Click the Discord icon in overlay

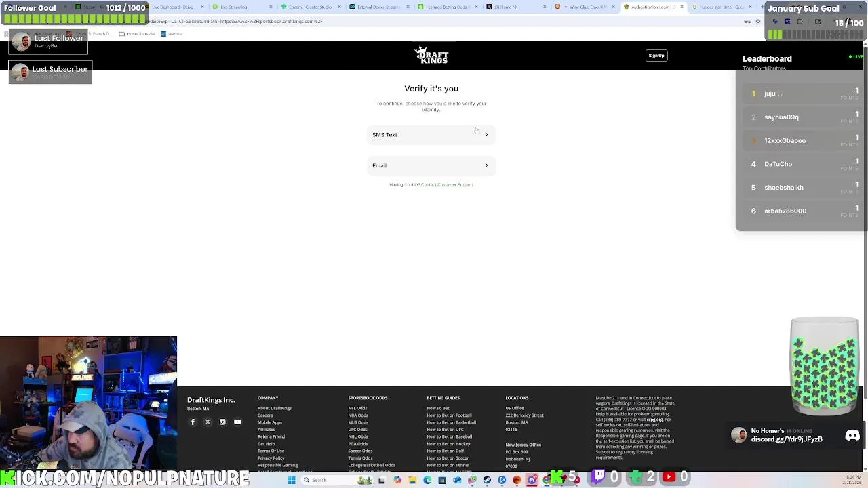tap(852, 436)
